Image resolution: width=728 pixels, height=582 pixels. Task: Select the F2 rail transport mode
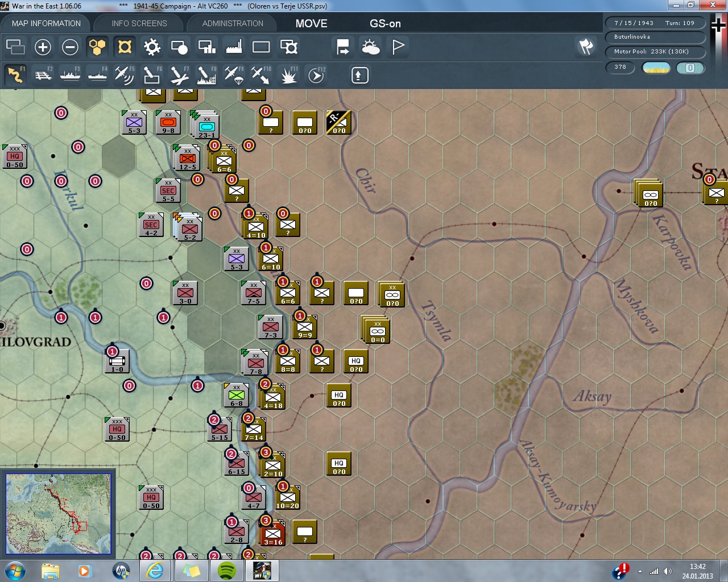43,75
